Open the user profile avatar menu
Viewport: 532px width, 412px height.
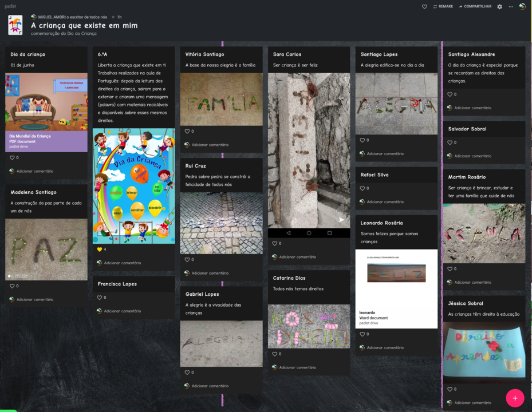[522, 7]
